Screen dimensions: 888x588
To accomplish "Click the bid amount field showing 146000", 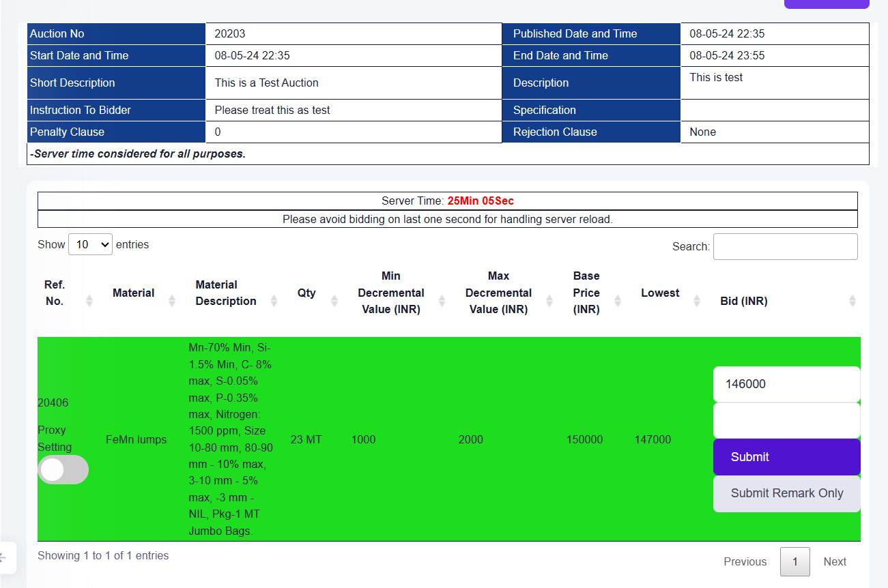I will point(786,384).
